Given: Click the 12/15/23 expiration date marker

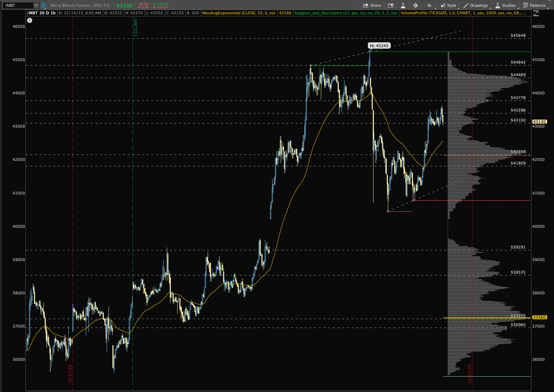Looking at the screenshot, I should coord(470,374).
